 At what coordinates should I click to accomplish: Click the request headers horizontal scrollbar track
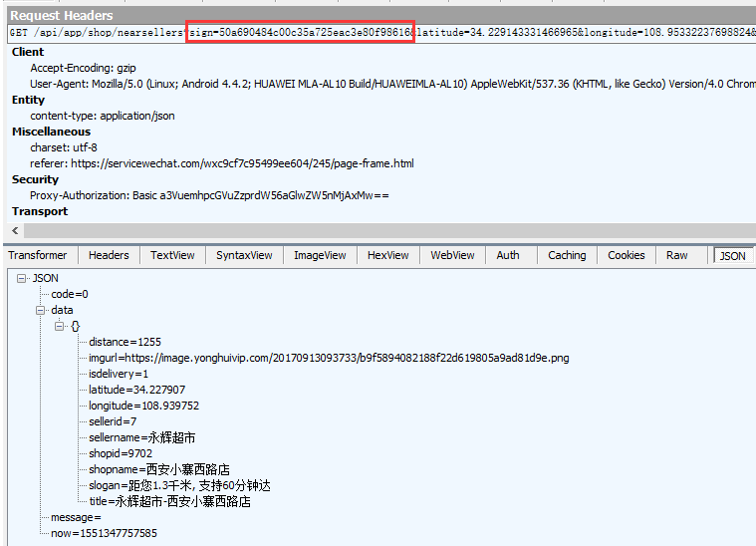pyautogui.click(x=389, y=230)
